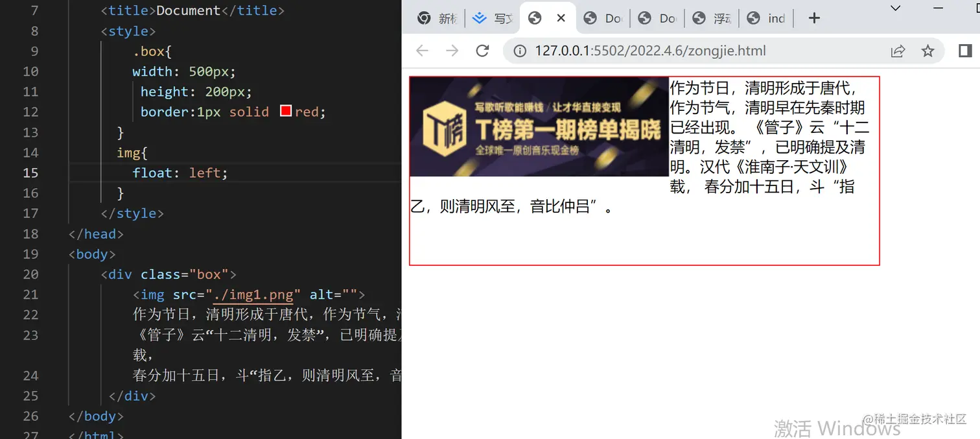Open the red color swatch in the border rule
The width and height of the screenshot is (980, 439).
click(x=286, y=111)
